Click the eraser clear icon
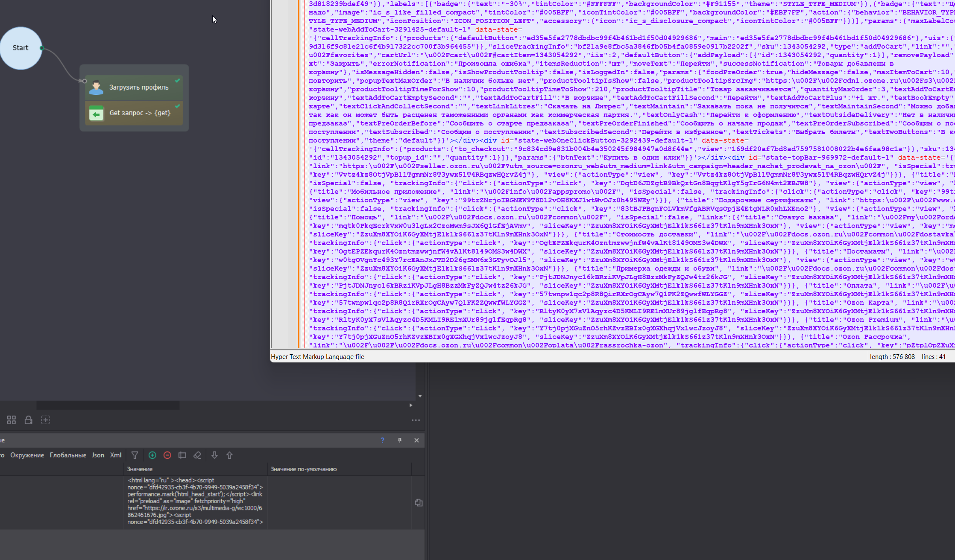The image size is (955, 560). pyautogui.click(x=197, y=455)
